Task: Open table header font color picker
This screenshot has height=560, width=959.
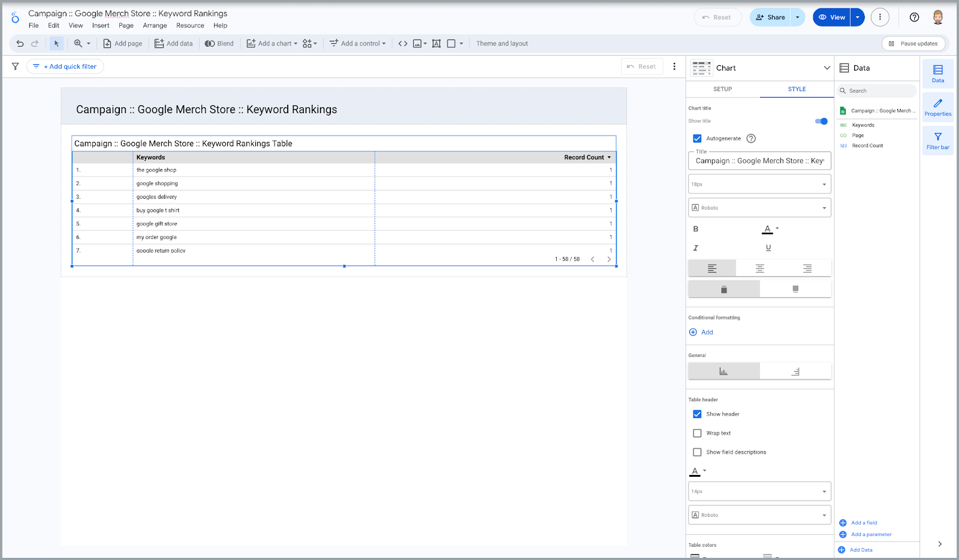Action: [698, 471]
